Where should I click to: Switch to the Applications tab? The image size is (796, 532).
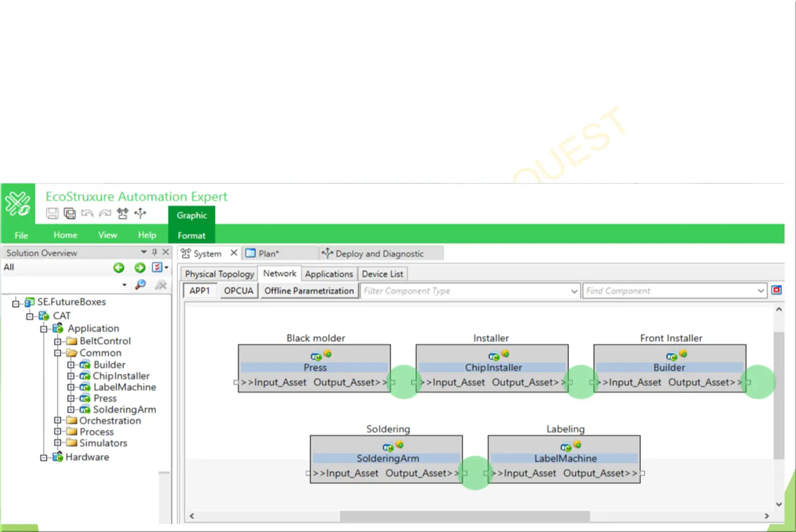click(329, 274)
